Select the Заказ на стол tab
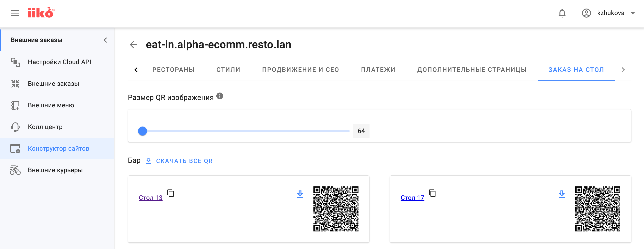644x249 pixels. pos(576,70)
